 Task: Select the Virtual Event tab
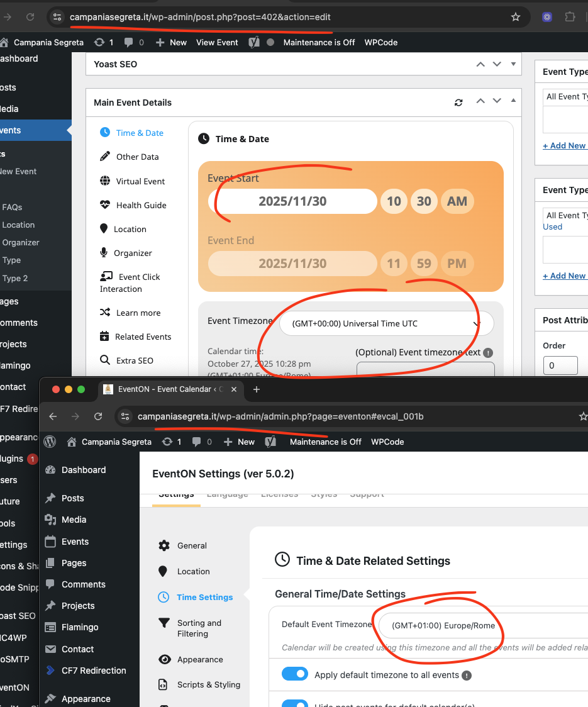tap(140, 181)
